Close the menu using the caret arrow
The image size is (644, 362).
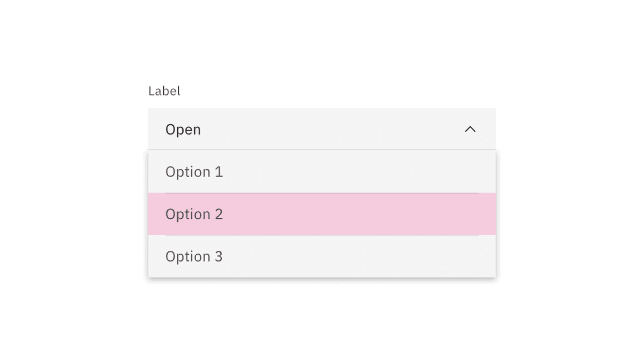click(470, 130)
